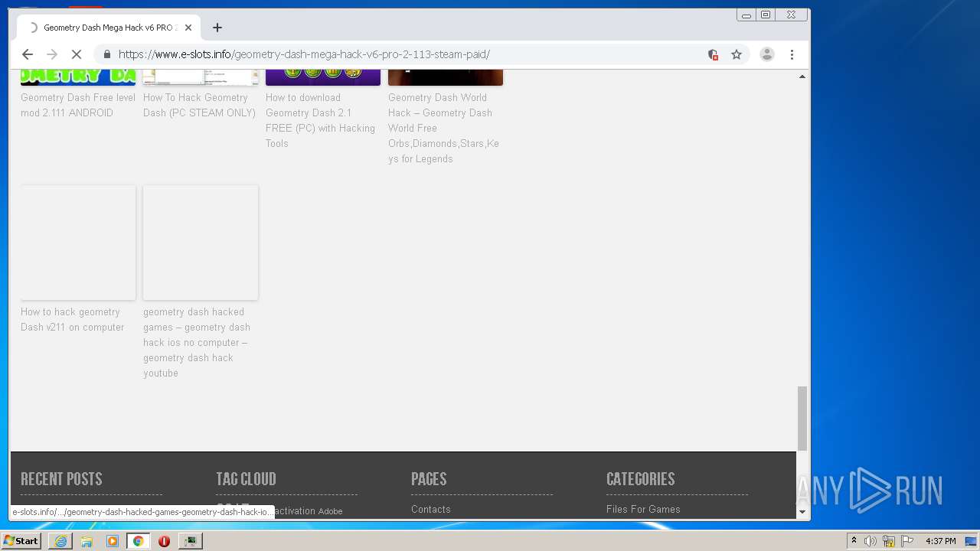Image resolution: width=980 pixels, height=551 pixels.
Task: Launch Internet Explorer from the taskbar
Action: point(60,541)
